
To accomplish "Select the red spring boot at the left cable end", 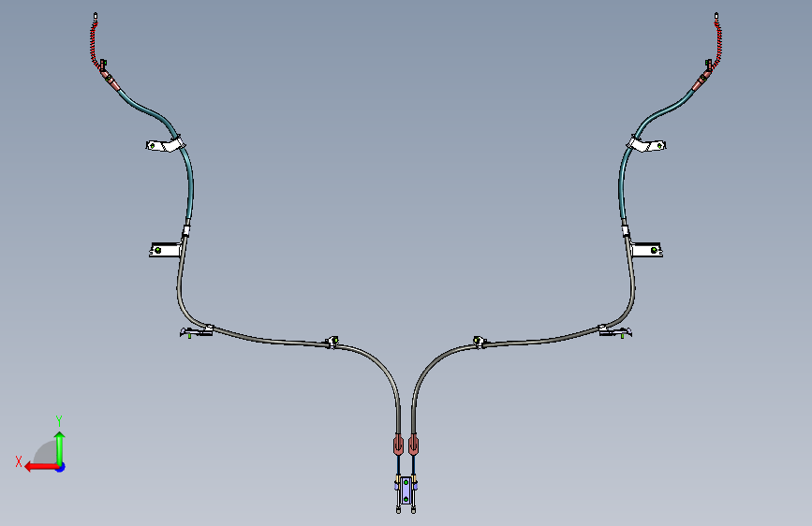I will coord(95,43).
